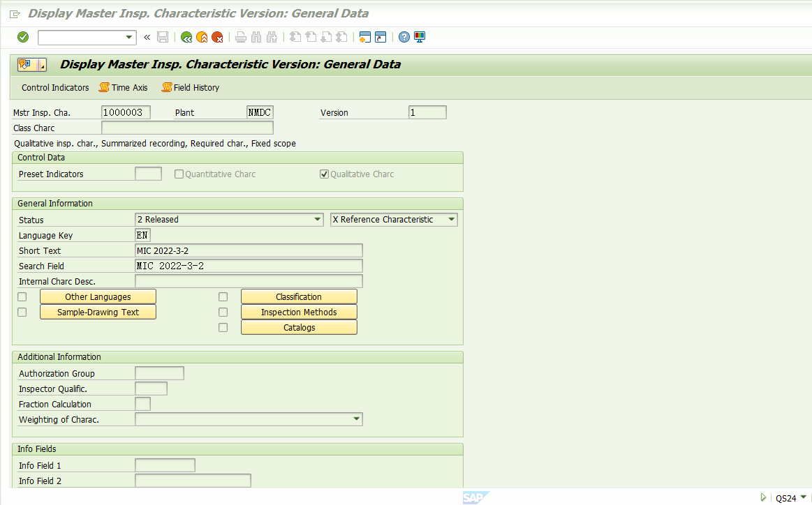Check the box next to Classification
Image resolution: width=812 pixels, height=505 pixels.
tap(223, 296)
